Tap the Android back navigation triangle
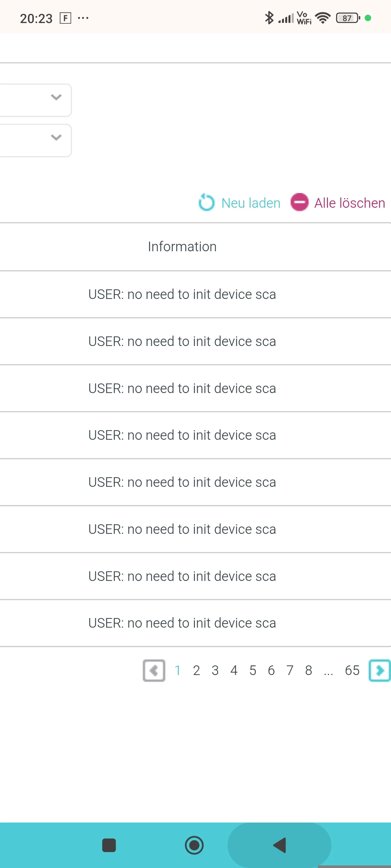Image resolution: width=391 pixels, height=868 pixels. coord(280,845)
